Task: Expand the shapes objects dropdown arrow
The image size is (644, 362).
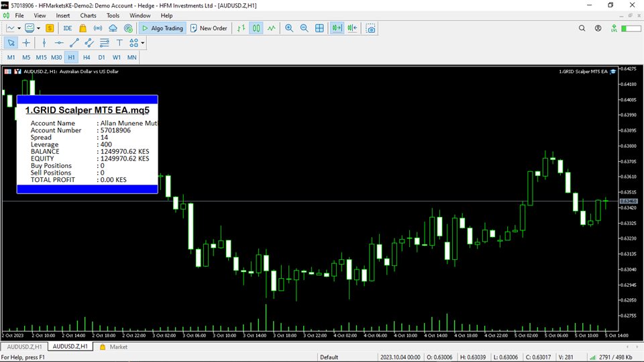Action: 142,43
